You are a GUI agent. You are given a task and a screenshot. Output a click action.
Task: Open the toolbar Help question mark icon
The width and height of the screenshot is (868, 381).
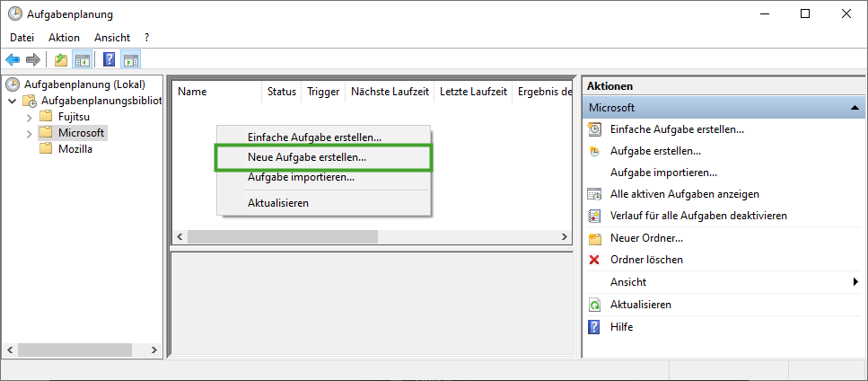point(109,60)
